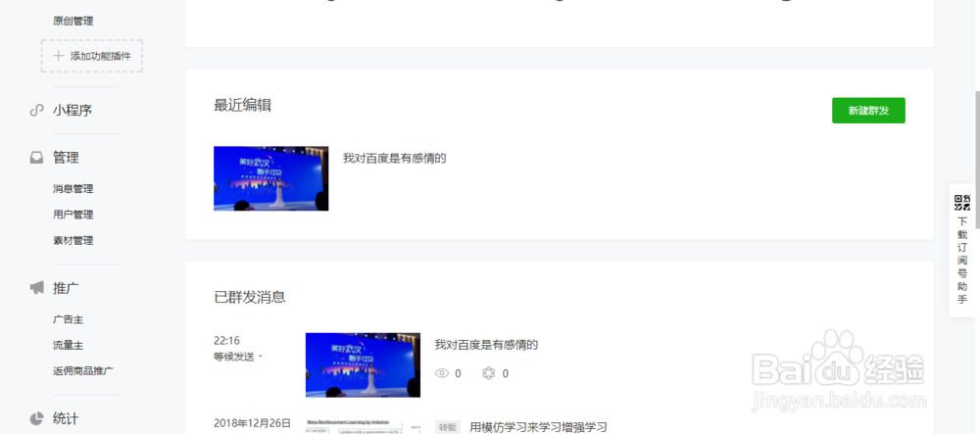Click the page vertical scrollbar thumb

point(977,160)
